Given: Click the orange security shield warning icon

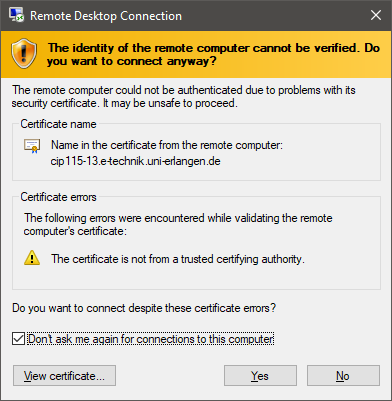Looking at the screenshot, I should click(x=24, y=54).
